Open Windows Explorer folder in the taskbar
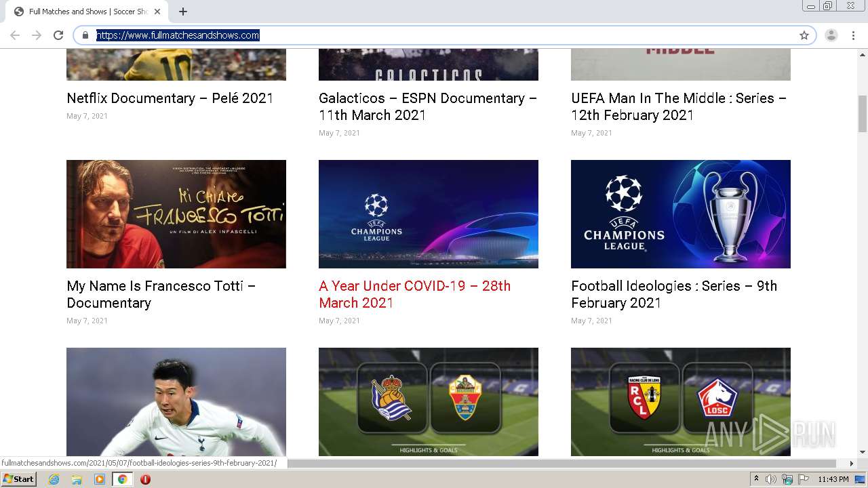Screen dimensions: 868x488 tap(77, 479)
